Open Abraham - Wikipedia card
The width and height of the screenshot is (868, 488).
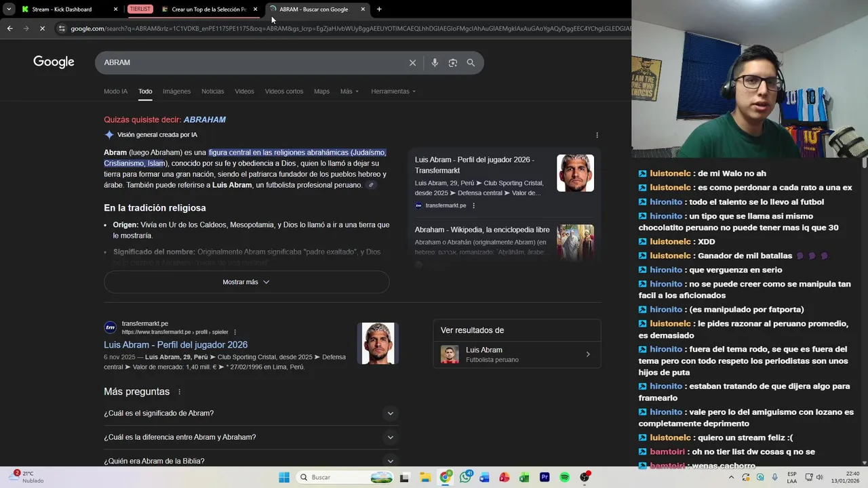click(x=504, y=243)
